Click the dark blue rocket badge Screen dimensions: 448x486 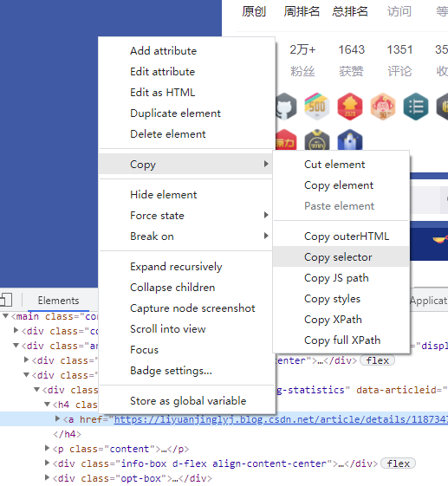tap(350, 139)
